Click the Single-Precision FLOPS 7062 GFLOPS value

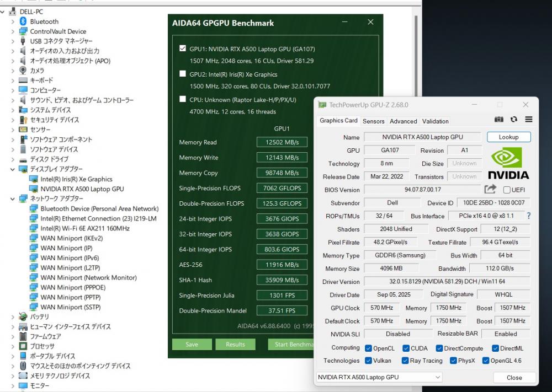282,188
